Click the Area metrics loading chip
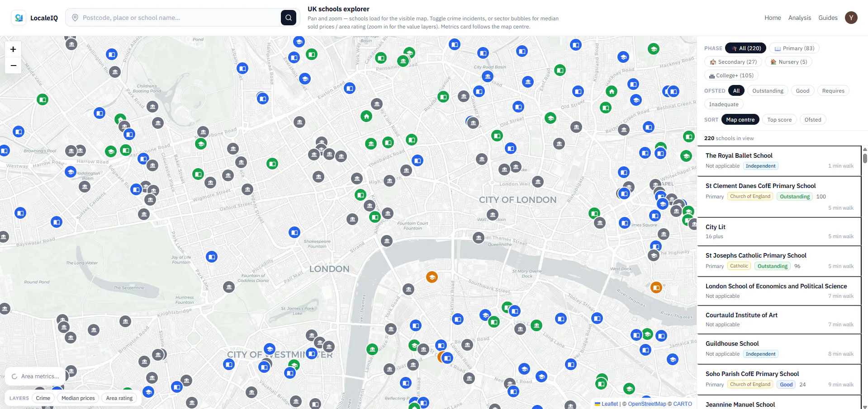The height and width of the screenshot is (409, 868). click(x=35, y=376)
